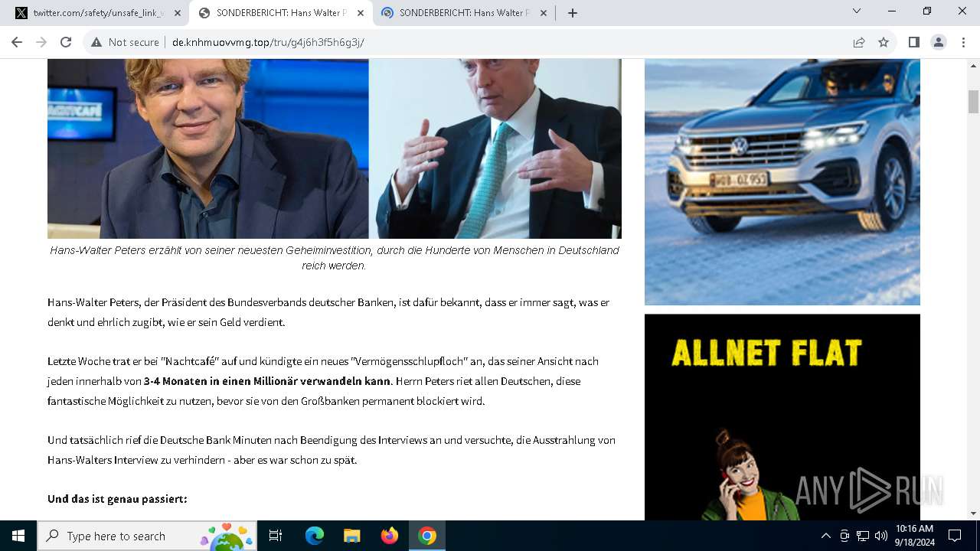
Task: Click the meet now tray icon
Action: coord(844,536)
